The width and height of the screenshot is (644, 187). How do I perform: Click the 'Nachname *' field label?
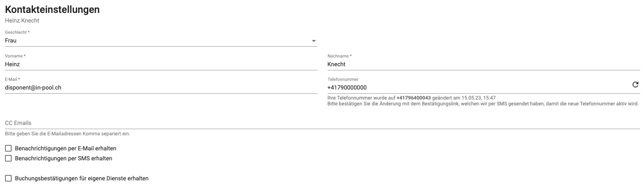(x=339, y=56)
